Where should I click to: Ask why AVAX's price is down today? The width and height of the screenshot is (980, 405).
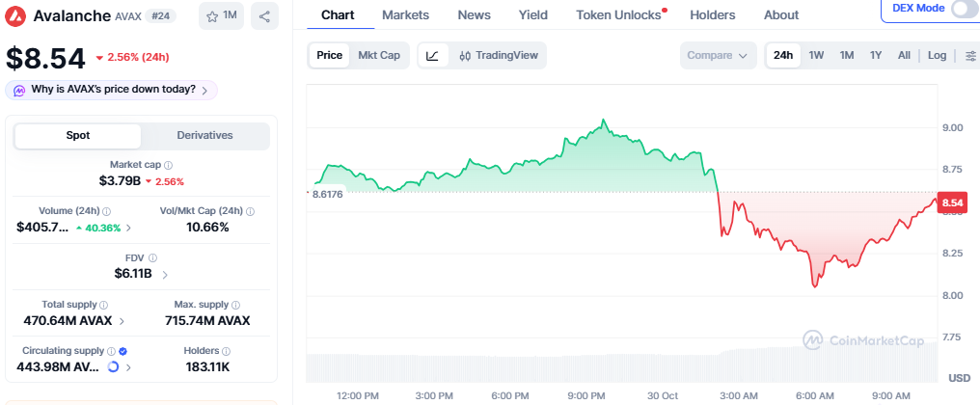coord(111,90)
